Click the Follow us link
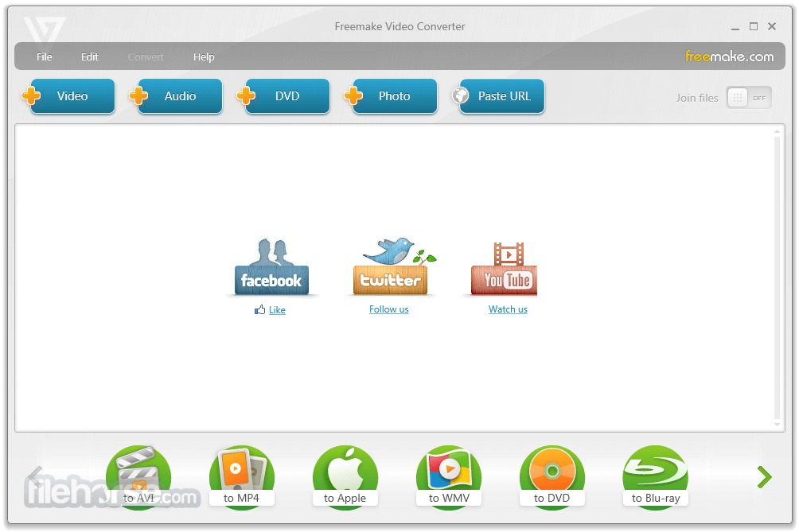 (388, 309)
